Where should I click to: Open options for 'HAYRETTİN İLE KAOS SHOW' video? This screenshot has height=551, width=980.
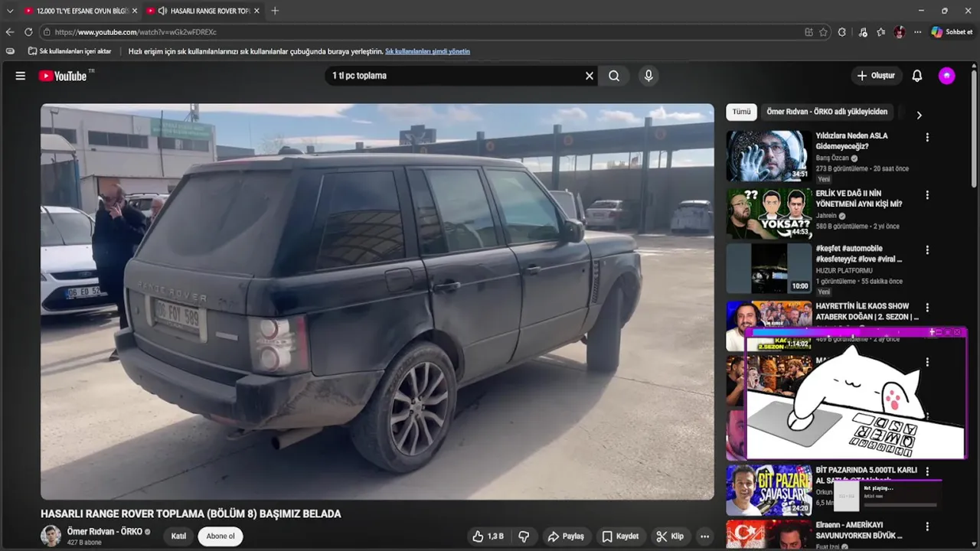click(927, 308)
